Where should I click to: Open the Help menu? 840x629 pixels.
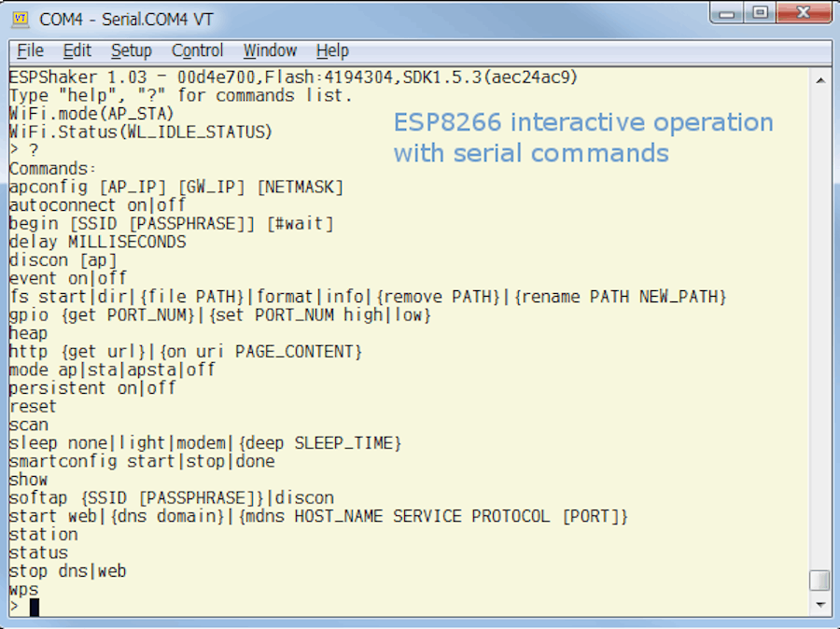(x=332, y=50)
